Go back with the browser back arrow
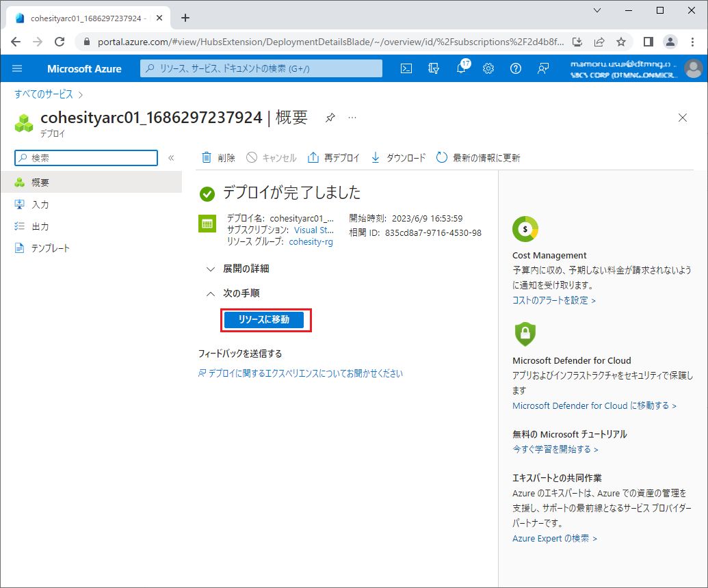This screenshot has width=708, height=588. click(16, 42)
